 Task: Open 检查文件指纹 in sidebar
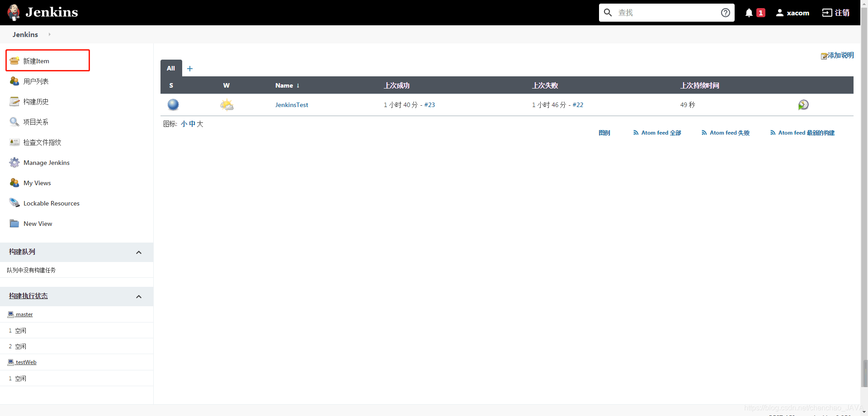point(42,142)
